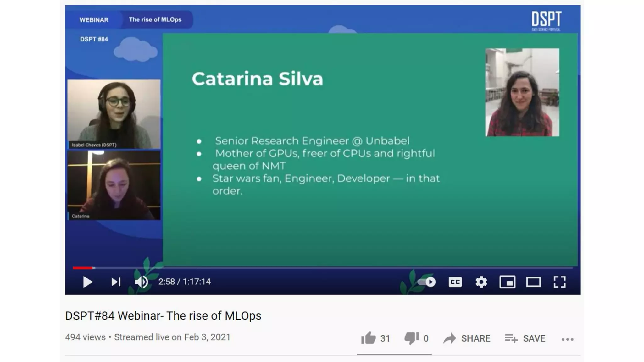
Task: Switch to theater mode
Action: click(533, 282)
